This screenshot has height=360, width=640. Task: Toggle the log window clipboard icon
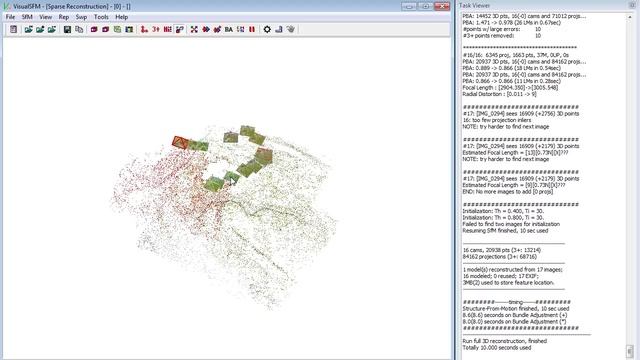click(x=13, y=29)
